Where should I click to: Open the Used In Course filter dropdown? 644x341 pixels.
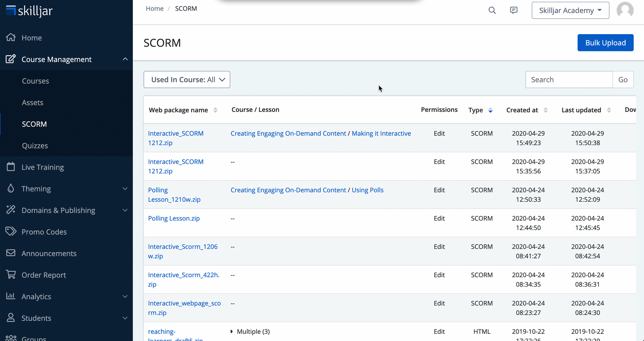pos(187,80)
